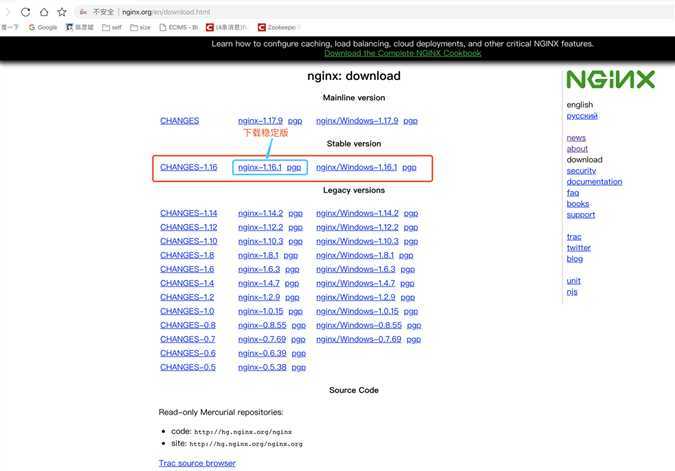Download nginx-0.8.55
The height and width of the screenshot is (471, 675).
[262, 325]
